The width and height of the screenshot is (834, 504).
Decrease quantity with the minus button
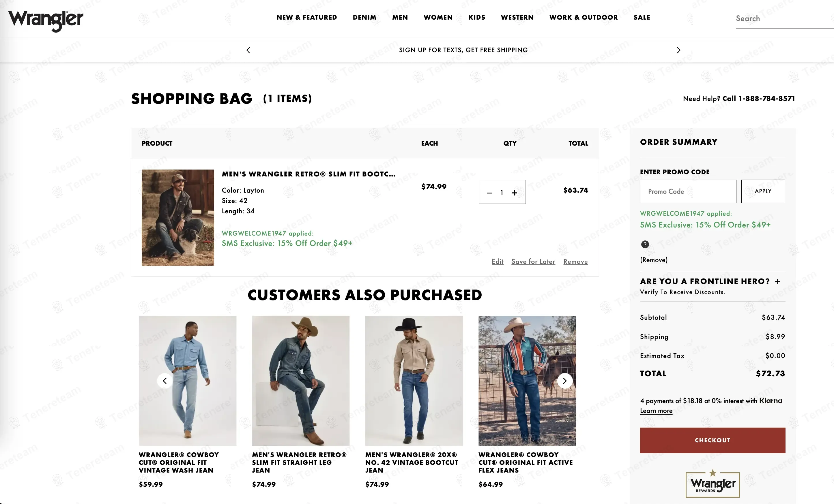click(x=489, y=193)
